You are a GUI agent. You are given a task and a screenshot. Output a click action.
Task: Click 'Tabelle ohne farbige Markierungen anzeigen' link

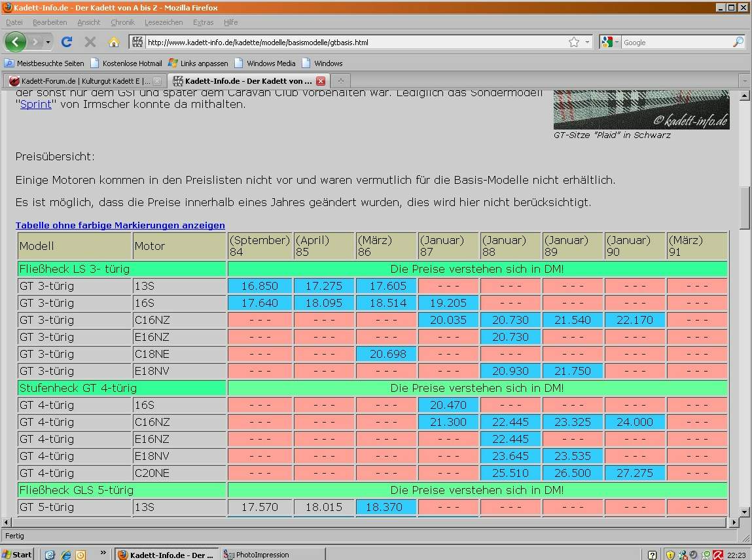[x=120, y=225]
